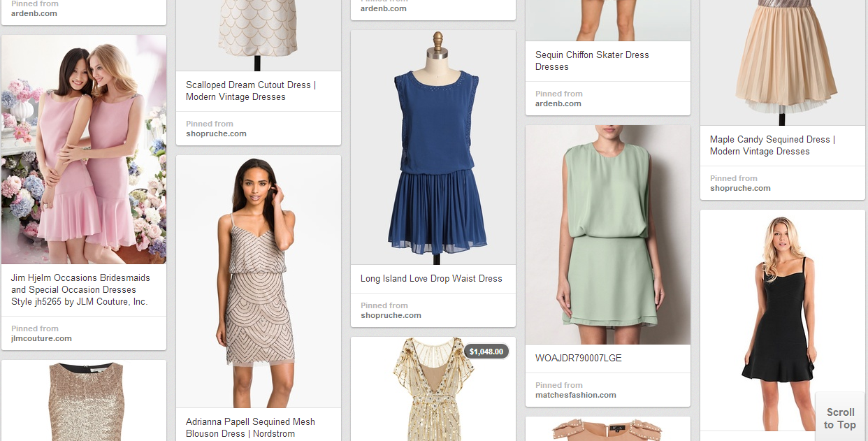Click the mint green dress image
The height and width of the screenshot is (441, 868).
tap(607, 235)
